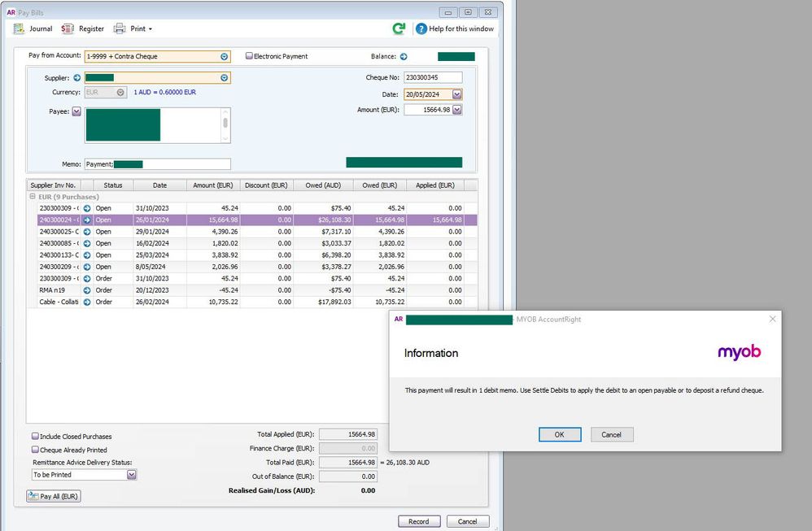Screen dimensions: 812x531
Task: Click OK in the Information dialog
Action: [560, 434]
